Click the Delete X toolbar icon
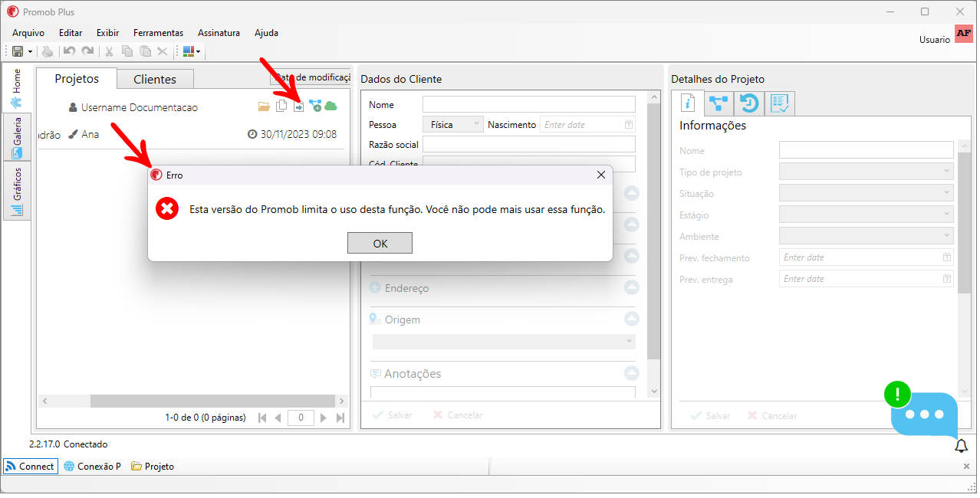 pyautogui.click(x=163, y=51)
